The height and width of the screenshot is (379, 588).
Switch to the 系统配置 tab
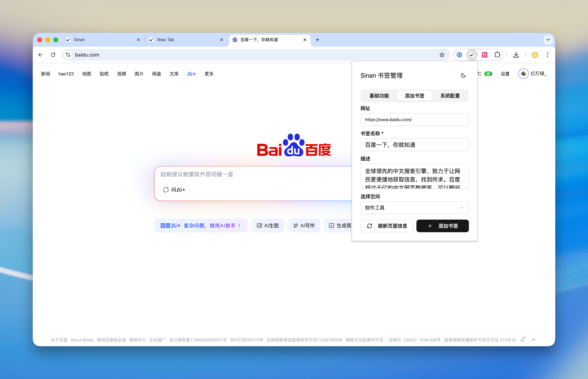tap(450, 96)
